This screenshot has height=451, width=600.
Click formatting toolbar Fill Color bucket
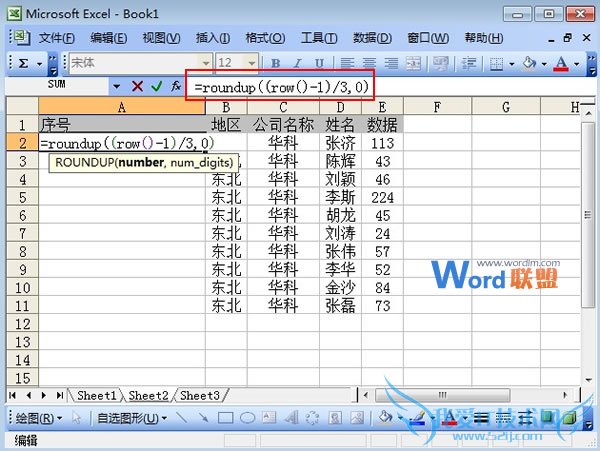(x=529, y=63)
